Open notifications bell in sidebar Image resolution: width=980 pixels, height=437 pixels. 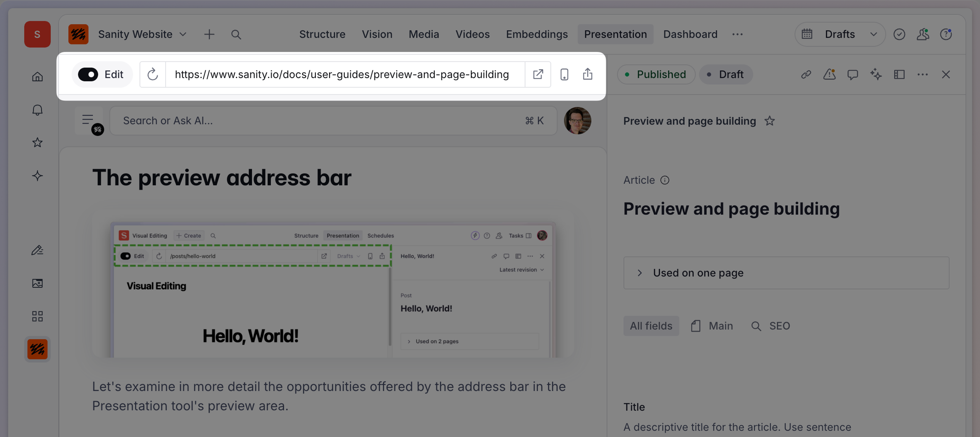37,110
